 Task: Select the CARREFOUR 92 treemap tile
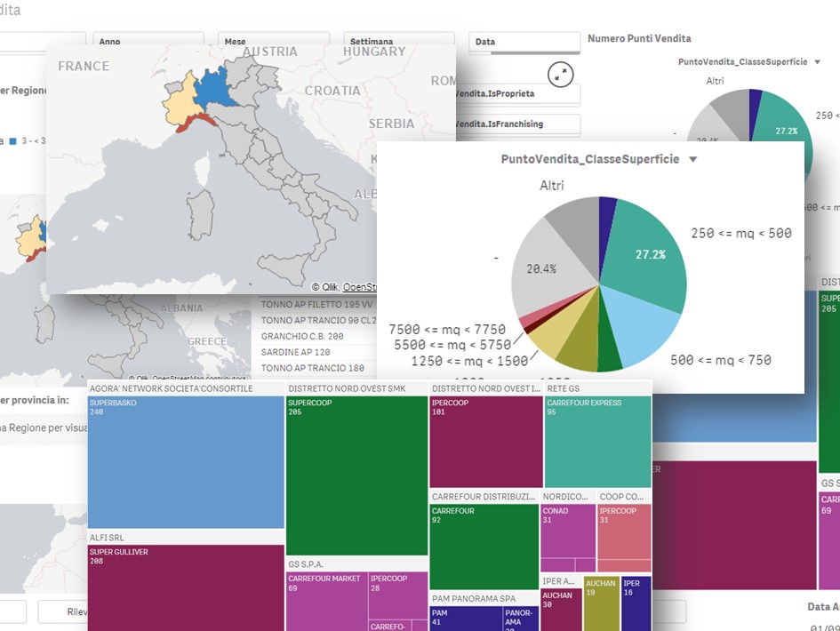coord(484,547)
